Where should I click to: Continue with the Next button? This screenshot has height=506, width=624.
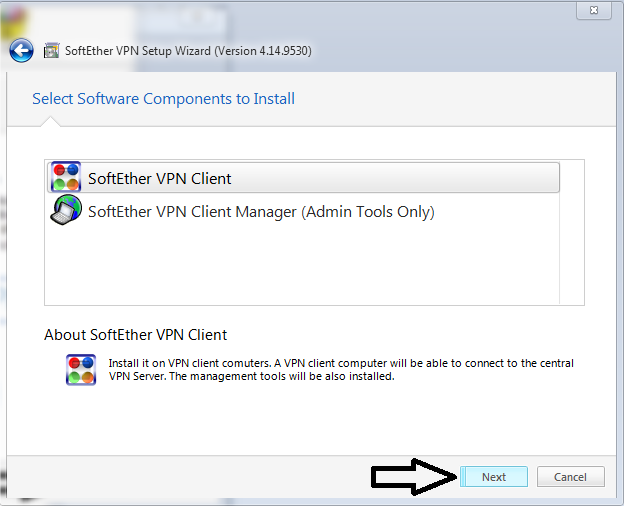494,477
